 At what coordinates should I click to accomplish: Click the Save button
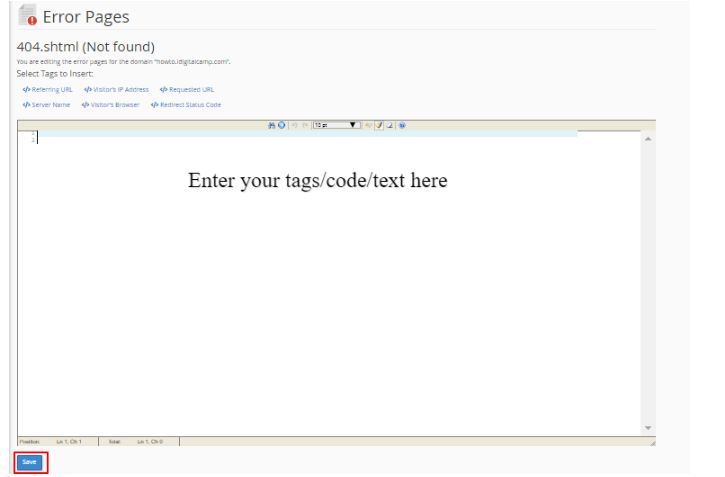point(30,462)
